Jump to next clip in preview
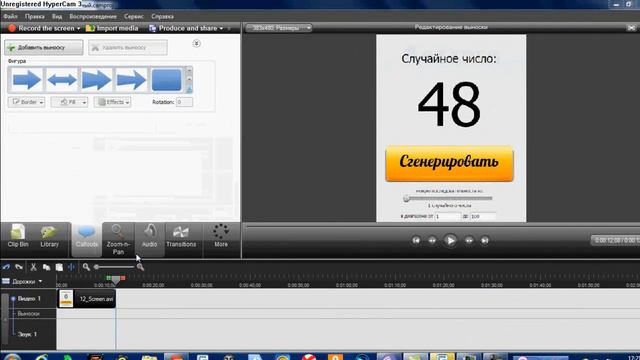The width and height of the screenshot is (640, 360). (484, 240)
